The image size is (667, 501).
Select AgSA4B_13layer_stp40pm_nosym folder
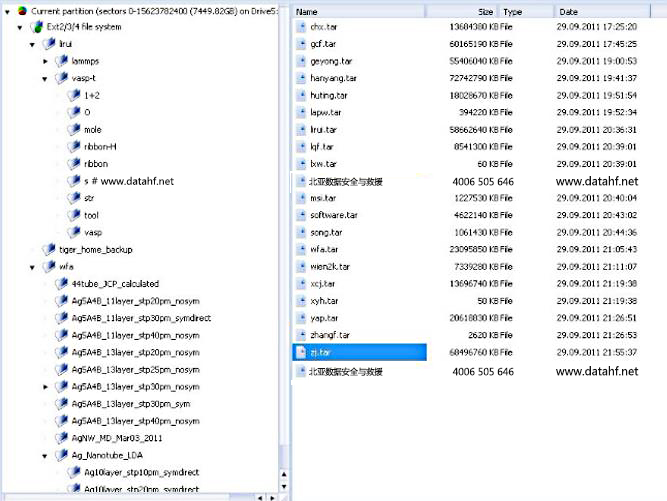[x=136, y=421]
